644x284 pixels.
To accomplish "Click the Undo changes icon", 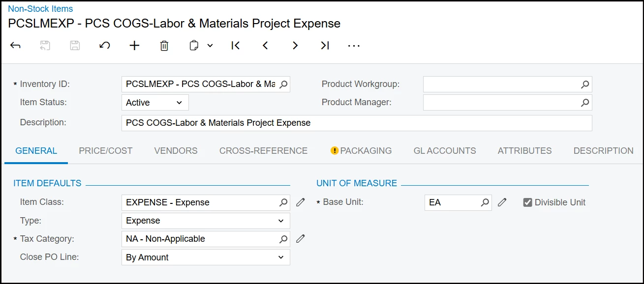I will [x=104, y=46].
